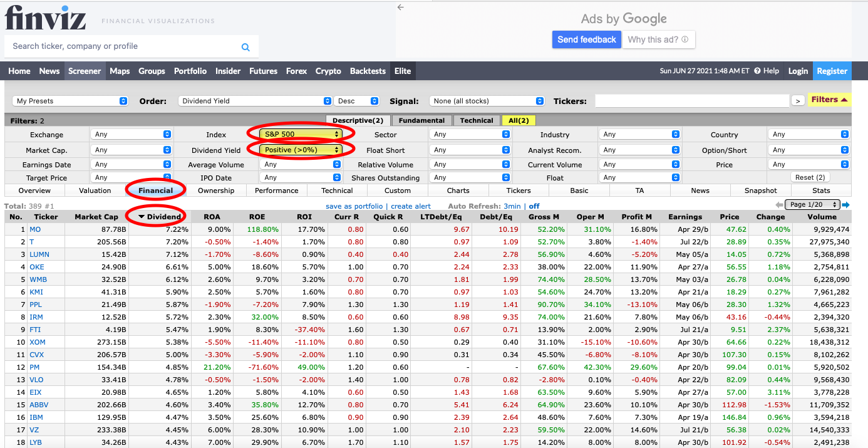Screen dimensions: 868x448
Task: Open the Sector filter dropdown
Action: click(x=470, y=134)
